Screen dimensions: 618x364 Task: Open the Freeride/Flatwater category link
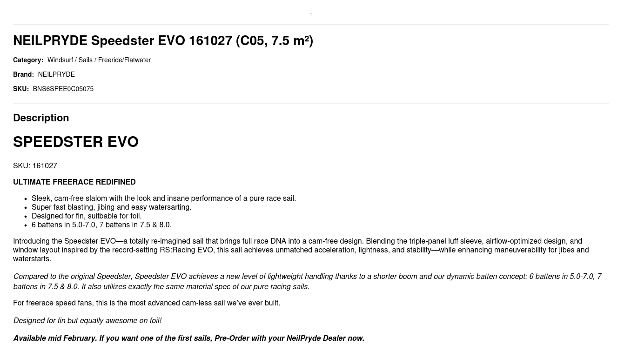tap(124, 60)
